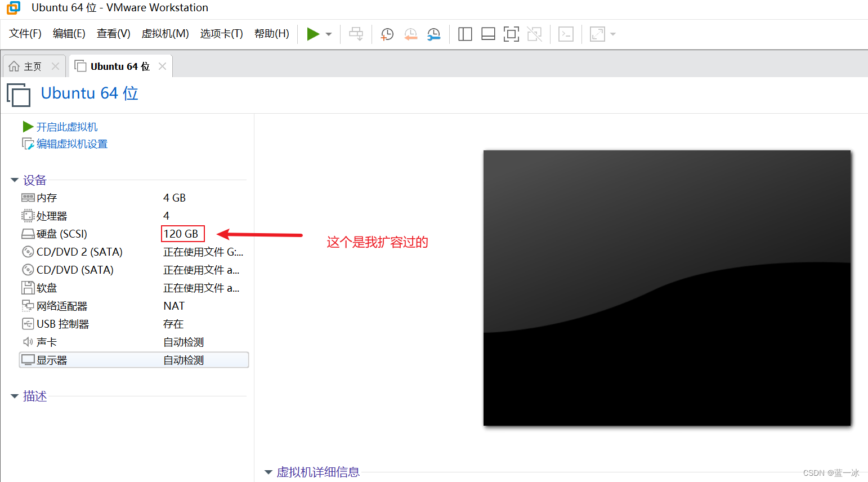Open the 虚拟机(M) menu

pyautogui.click(x=165, y=34)
